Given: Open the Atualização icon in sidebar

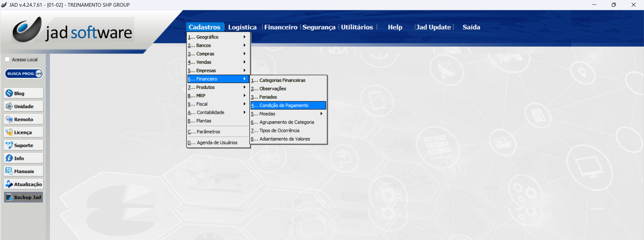Looking at the screenshot, I should pyautogui.click(x=9, y=184).
